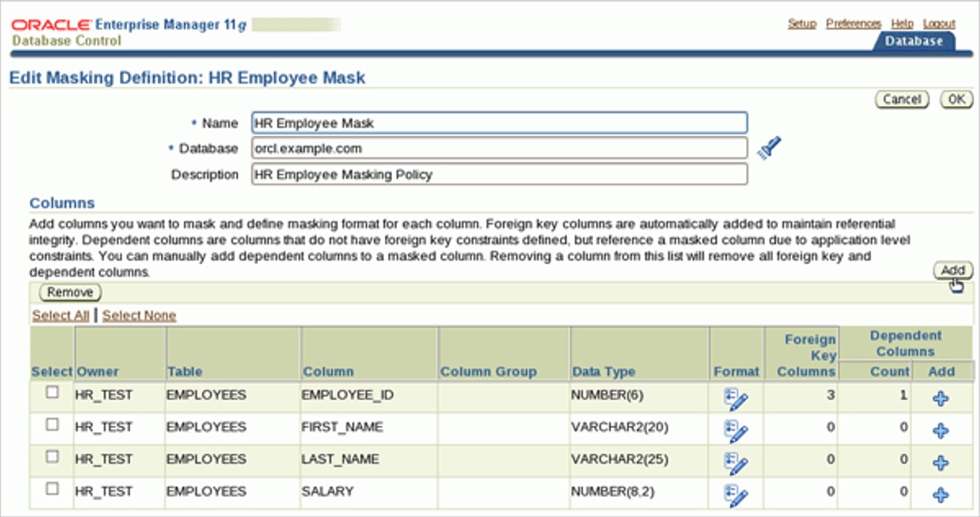Add dependent column to the EMPLOYEE_ID row
Screen dimensions: 980x517
941,399
